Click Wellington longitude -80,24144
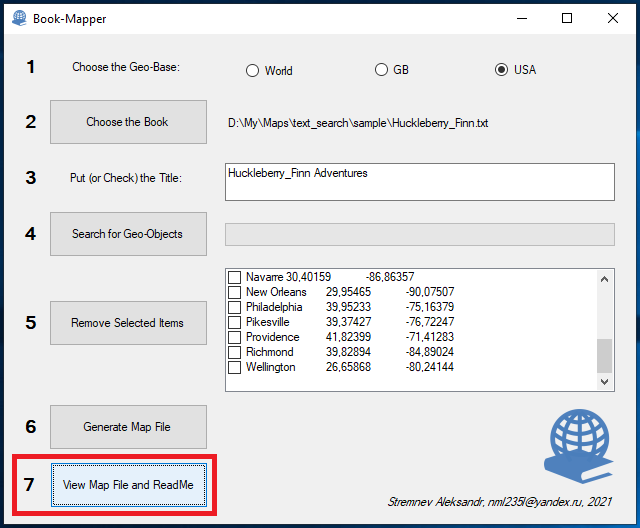Screen dimensions: 640x528 tap(430, 367)
